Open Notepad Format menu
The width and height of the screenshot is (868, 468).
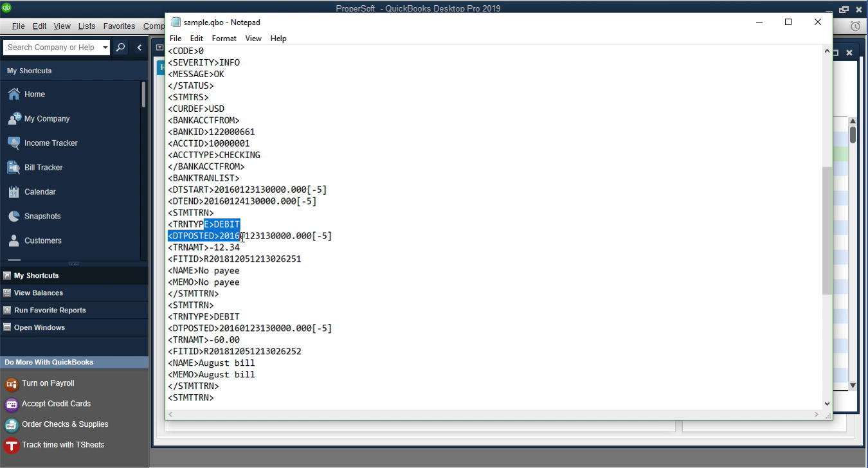click(224, 39)
